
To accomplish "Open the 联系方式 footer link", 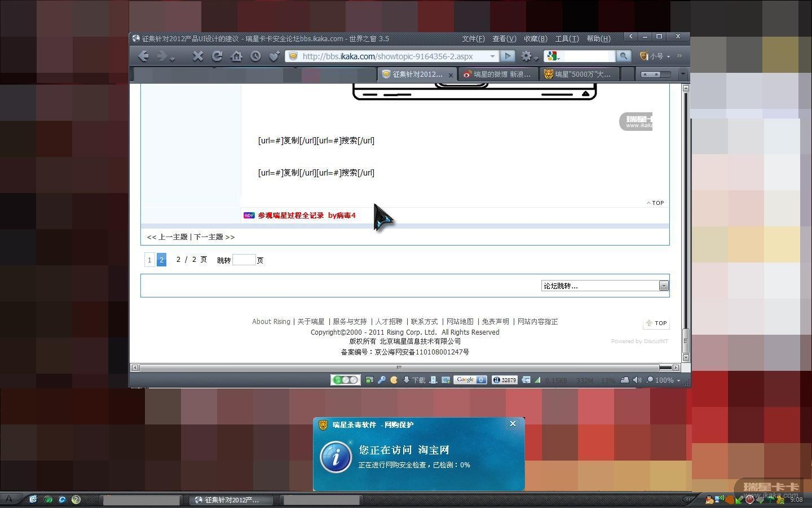I will point(424,321).
